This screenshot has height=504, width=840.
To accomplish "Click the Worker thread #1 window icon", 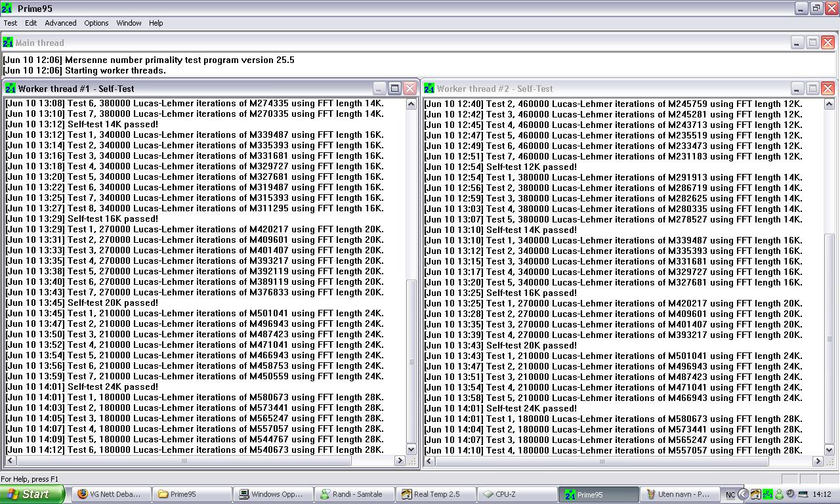I will point(10,89).
